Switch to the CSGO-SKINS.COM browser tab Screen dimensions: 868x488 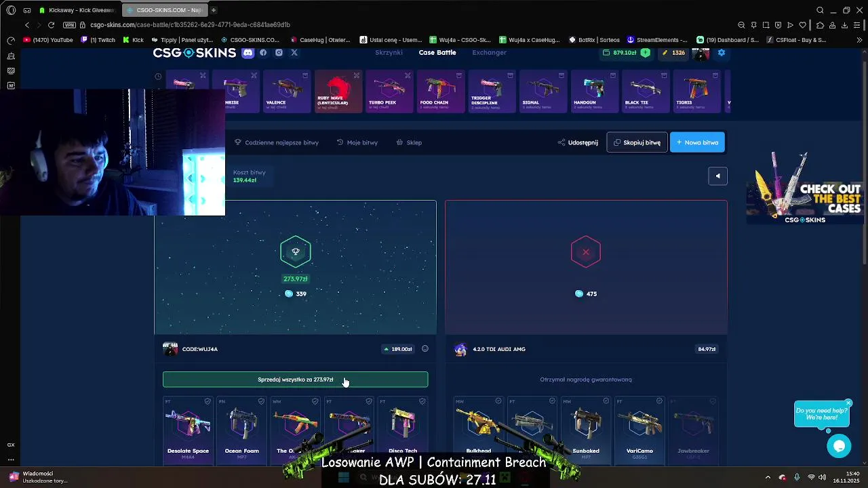click(164, 10)
